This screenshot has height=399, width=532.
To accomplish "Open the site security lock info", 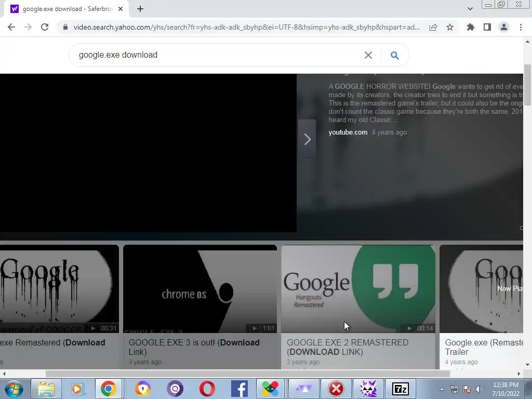I will tap(65, 27).
